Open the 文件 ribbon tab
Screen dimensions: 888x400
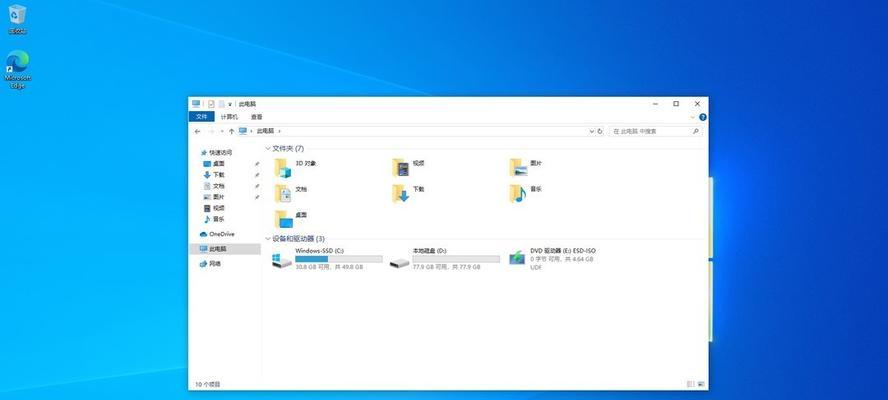(202, 117)
